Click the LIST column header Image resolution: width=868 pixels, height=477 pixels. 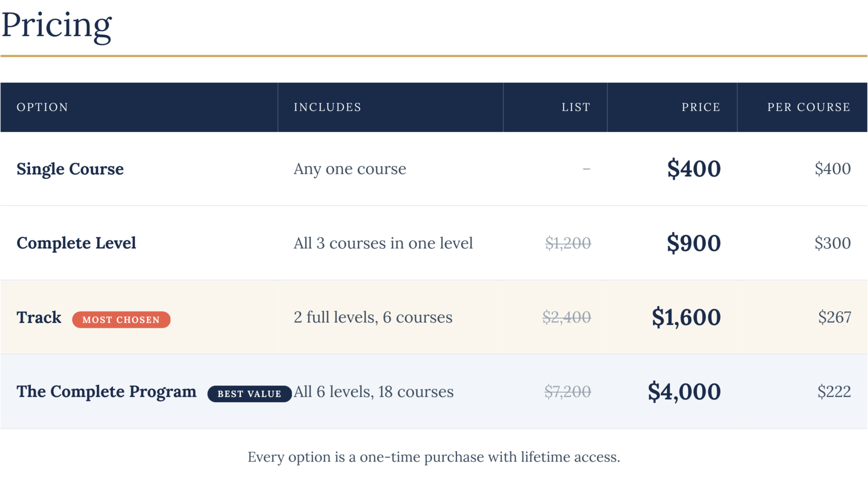[576, 107]
